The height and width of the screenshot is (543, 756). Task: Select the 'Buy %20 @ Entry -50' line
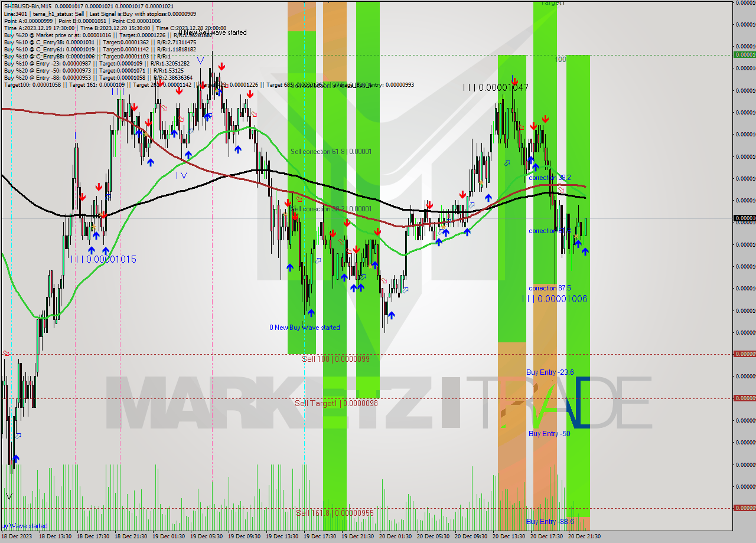pyautogui.click(x=94, y=70)
